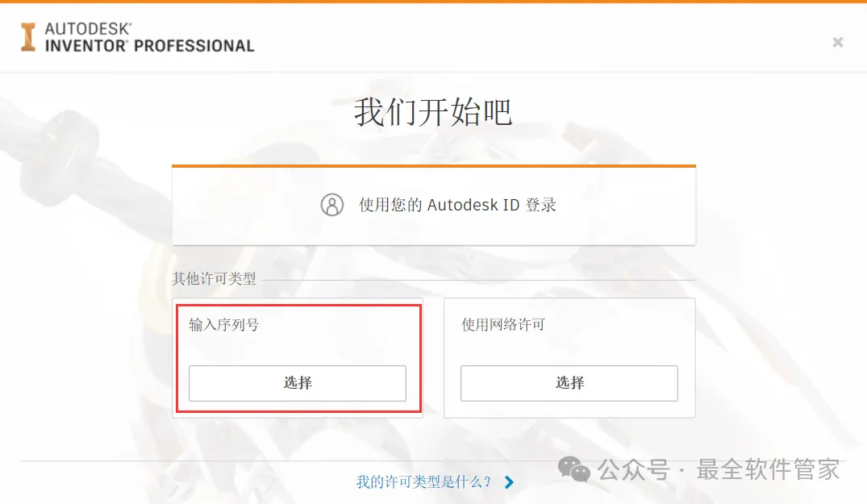Click the WeChat logo in the watermark
The image size is (867, 504).
point(573,470)
